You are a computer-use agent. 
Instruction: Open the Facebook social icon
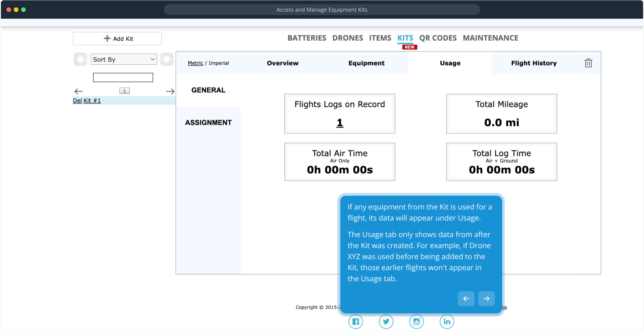click(x=355, y=321)
